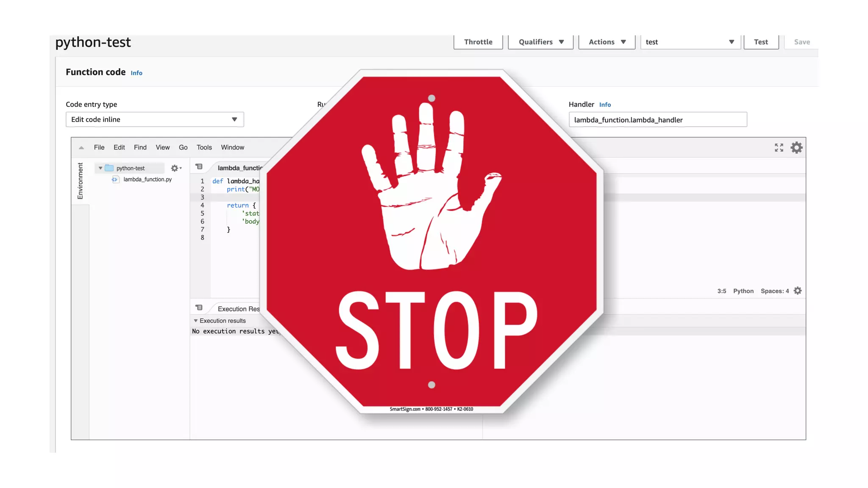Collapse the Execution results section
The width and height of the screenshot is (868, 488).
tap(196, 321)
